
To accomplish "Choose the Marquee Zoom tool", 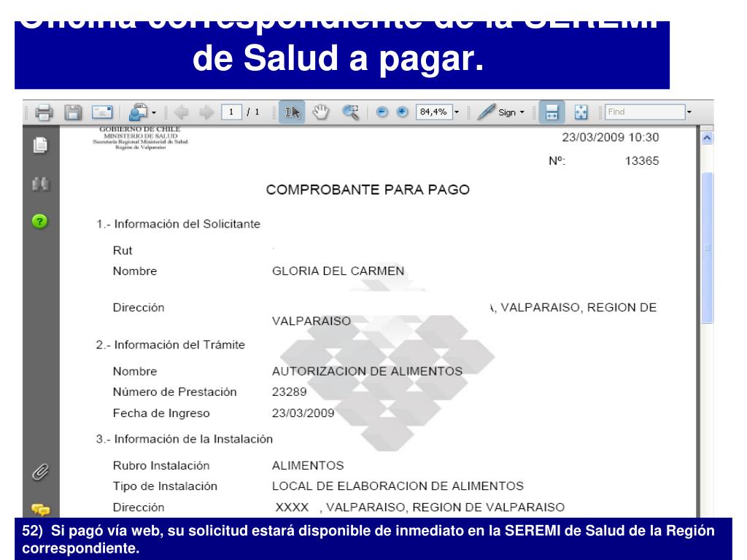I will click(x=351, y=112).
